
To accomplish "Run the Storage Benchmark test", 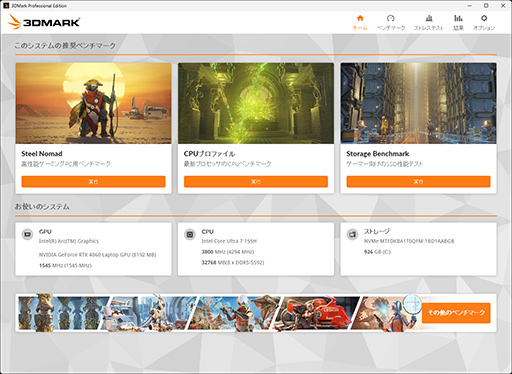I will click(418, 182).
